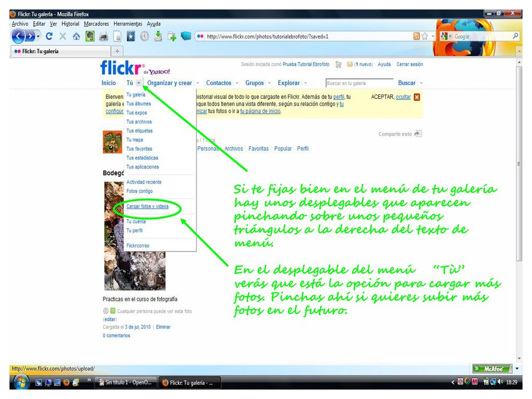Click the Flickr logo
This screenshot has height=399, width=532.
point(121,68)
